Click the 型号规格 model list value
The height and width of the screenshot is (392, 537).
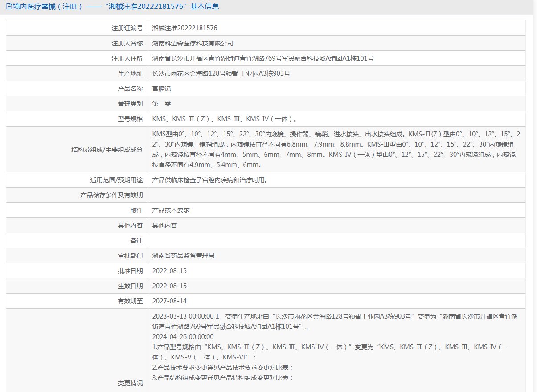pos(225,119)
